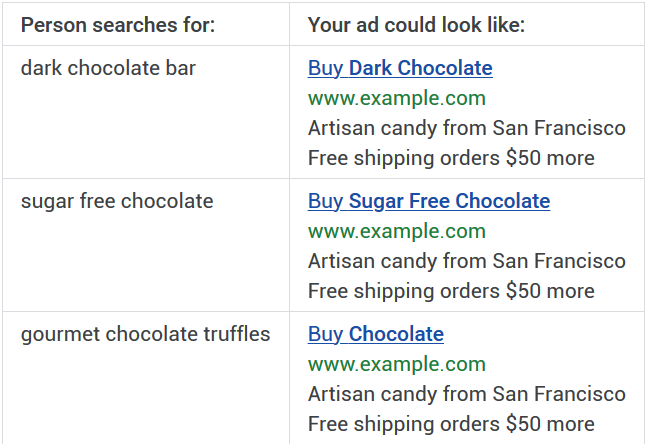This screenshot has height=444, width=647.
Task: Click www.example.com under Buy Sugar Free Chocolate
Action: click(397, 231)
